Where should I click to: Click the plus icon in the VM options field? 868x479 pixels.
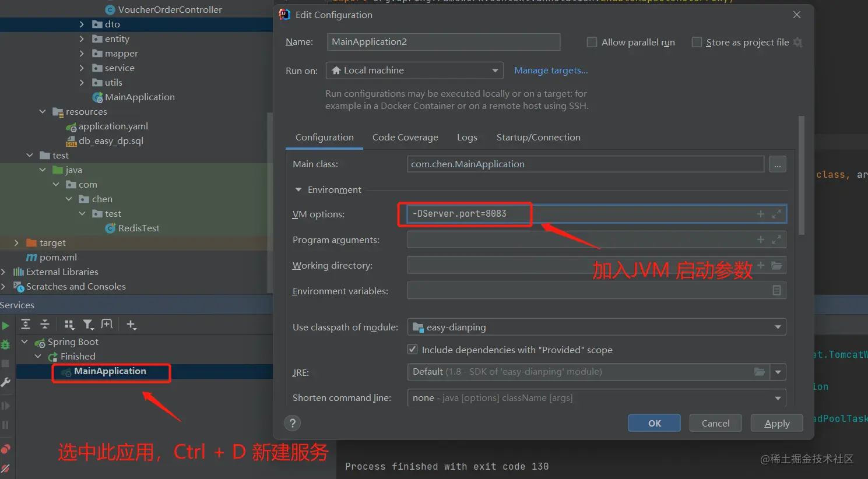[x=760, y=214]
